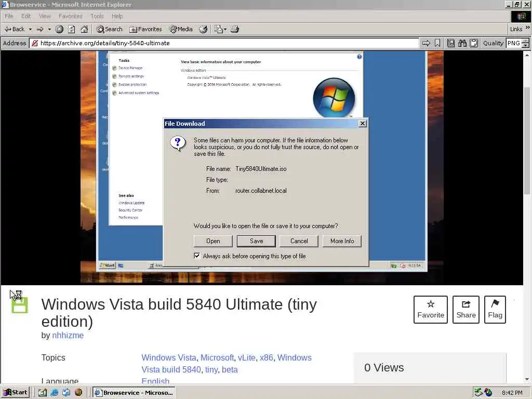
Task: Open the beta topic link
Action: pos(230,369)
